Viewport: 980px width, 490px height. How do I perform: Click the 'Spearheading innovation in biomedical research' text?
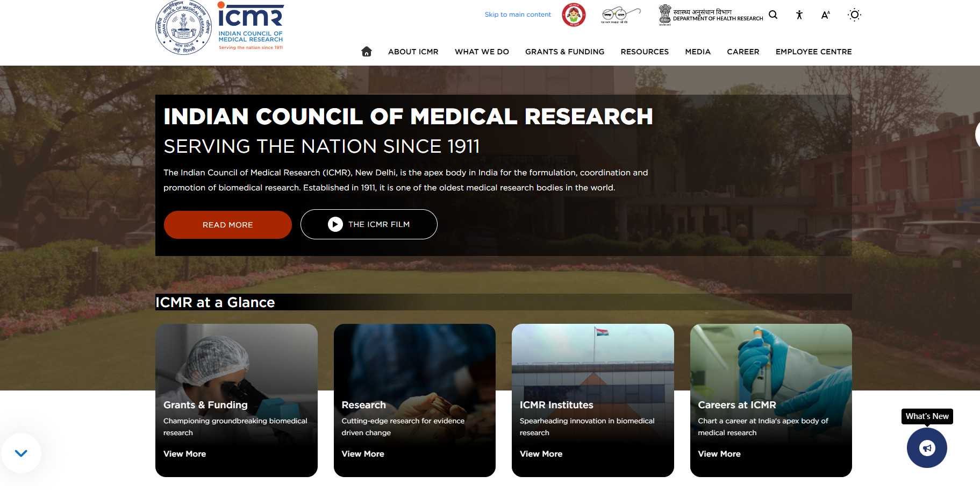pos(587,427)
